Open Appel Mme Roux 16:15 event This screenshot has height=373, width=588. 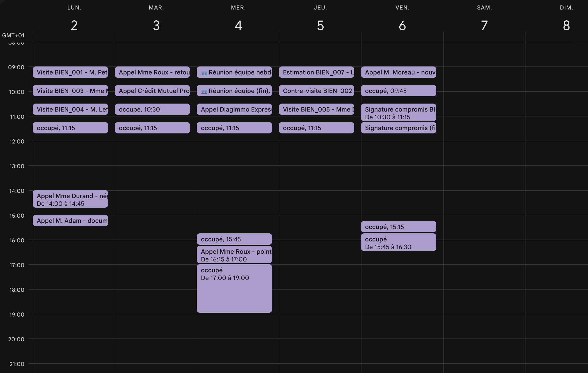(234, 255)
